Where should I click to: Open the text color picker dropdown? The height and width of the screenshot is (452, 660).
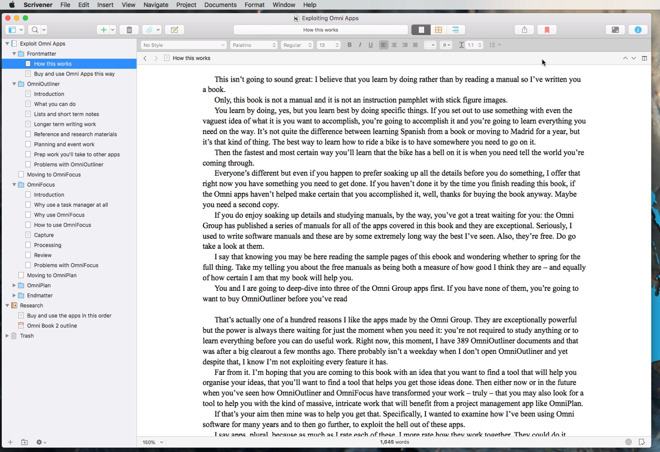tap(430, 45)
